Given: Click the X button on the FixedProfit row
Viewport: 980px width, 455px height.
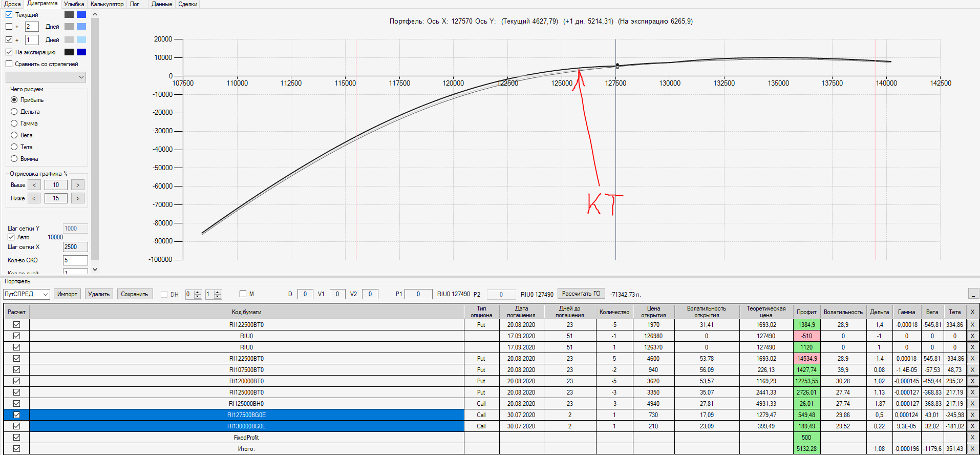Looking at the screenshot, I should [972, 438].
